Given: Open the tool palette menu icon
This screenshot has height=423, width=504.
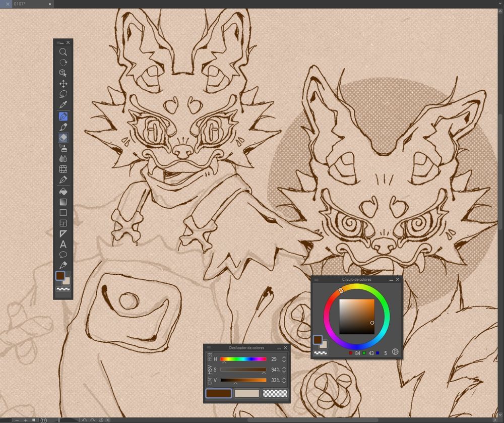Looking at the screenshot, I should pyautogui.click(x=59, y=42).
